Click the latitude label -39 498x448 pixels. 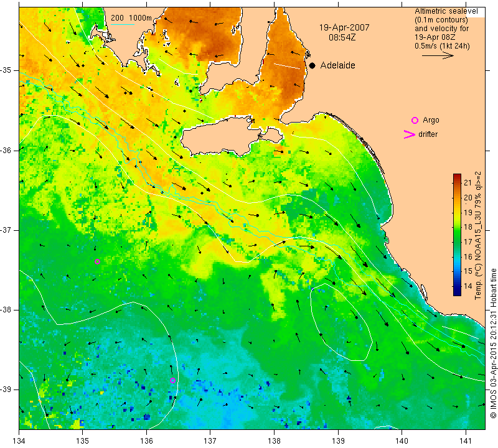[6, 390]
